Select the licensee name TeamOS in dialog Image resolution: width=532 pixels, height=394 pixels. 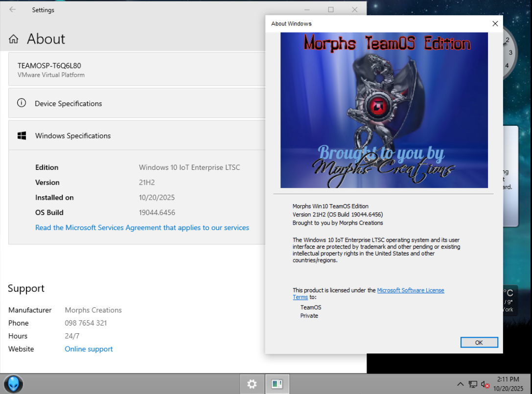[x=311, y=307]
